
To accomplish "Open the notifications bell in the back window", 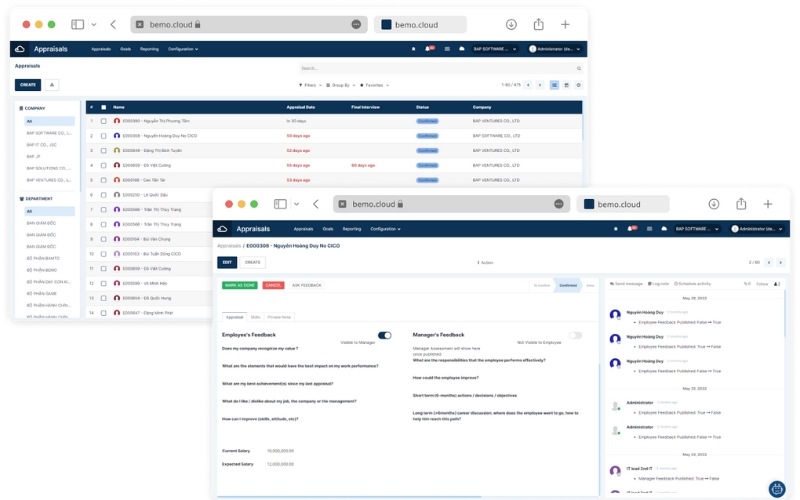I will (428, 49).
